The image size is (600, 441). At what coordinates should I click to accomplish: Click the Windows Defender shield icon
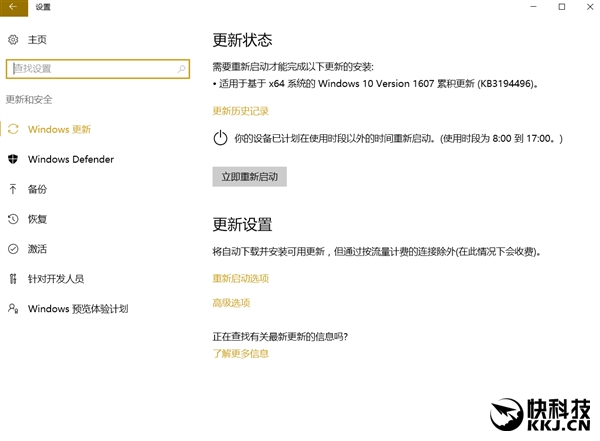(x=13, y=159)
